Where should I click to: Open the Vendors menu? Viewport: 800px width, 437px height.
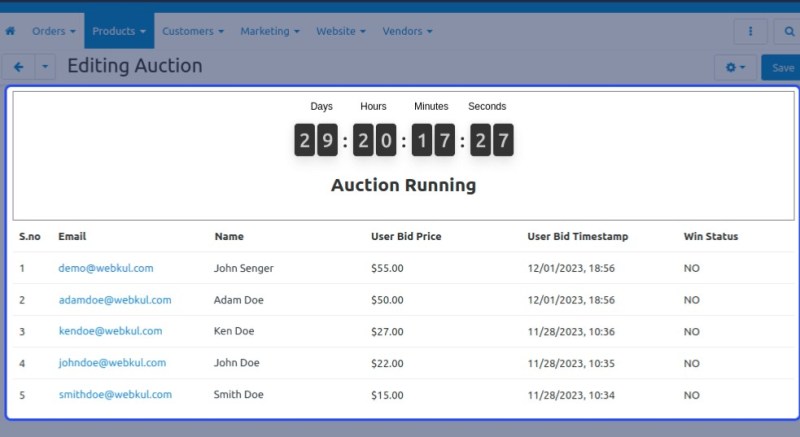pyautogui.click(x=407, y=31)
